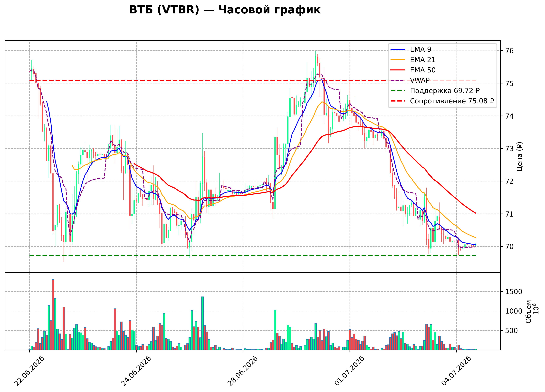Click the Цена (₽) axis title
545x392 pixels.
[x=520, y=156]
